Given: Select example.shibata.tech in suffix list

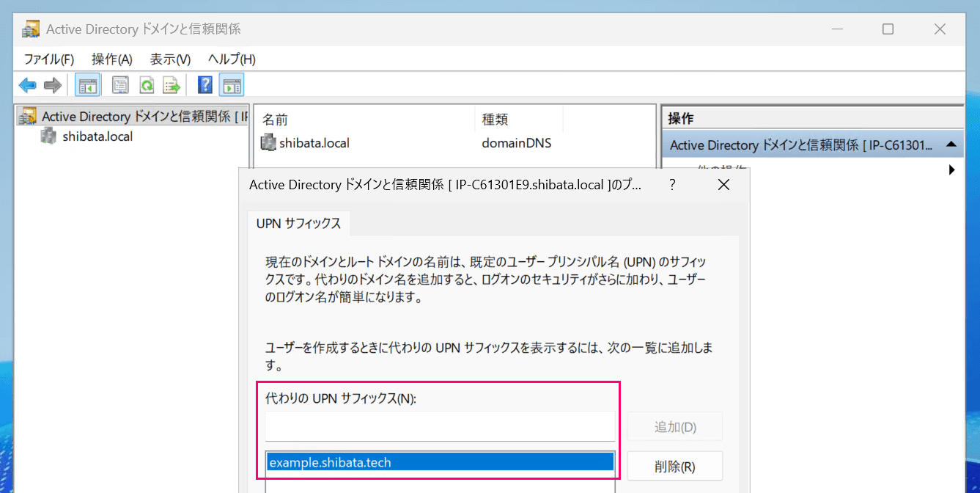Looking at the screenshot, I should (x=440, y=462).
